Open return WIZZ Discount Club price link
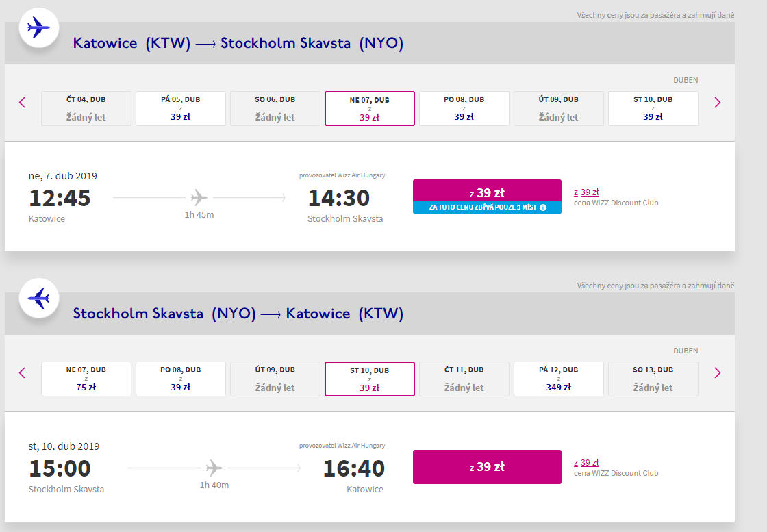 tap(589, 463)
